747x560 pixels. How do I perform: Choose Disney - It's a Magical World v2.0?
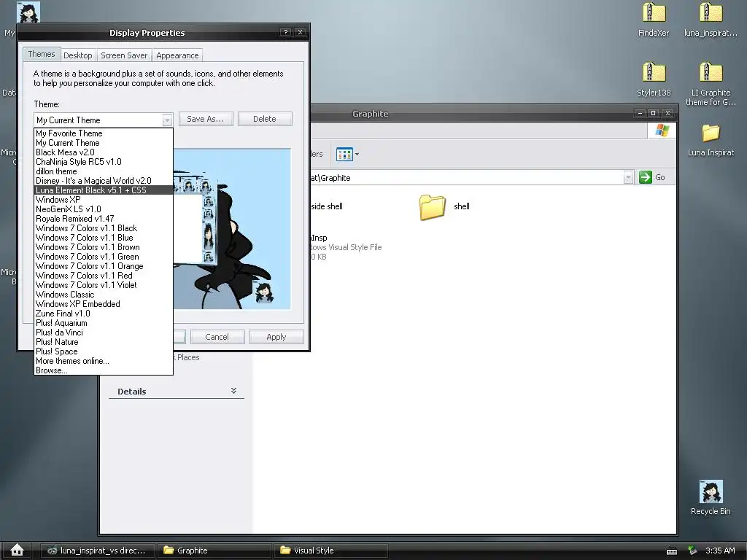click(104, 181)
